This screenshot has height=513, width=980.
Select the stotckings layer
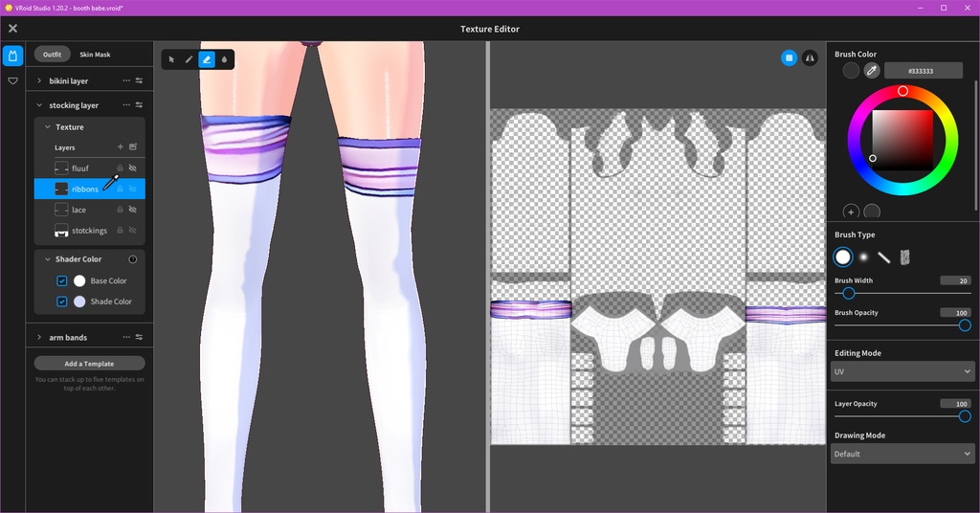tap(89, 230)
